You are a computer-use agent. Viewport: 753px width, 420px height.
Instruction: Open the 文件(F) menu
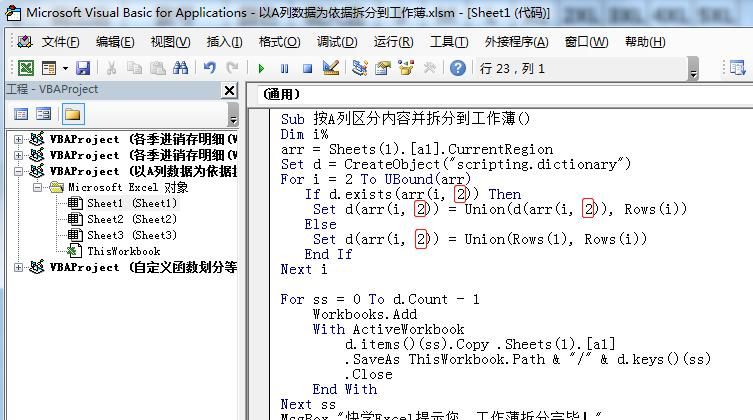[60, 42]
